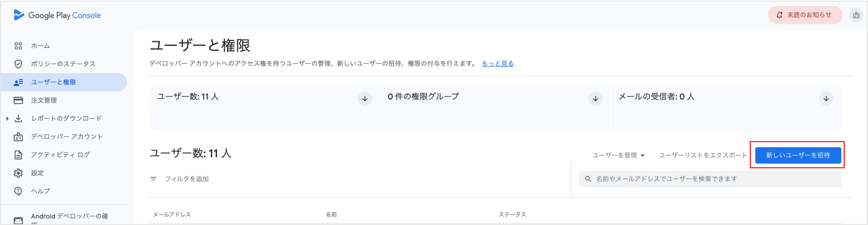Click the 未読のお知らせ button
The image size is (868, 225).
pyautogui.click(x=805, y=15)
